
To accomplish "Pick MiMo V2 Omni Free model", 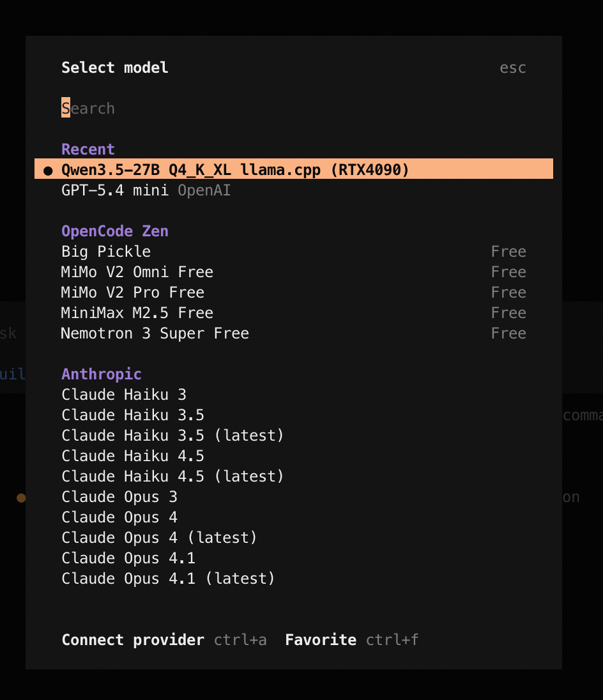I will click(x=137, y=272).
